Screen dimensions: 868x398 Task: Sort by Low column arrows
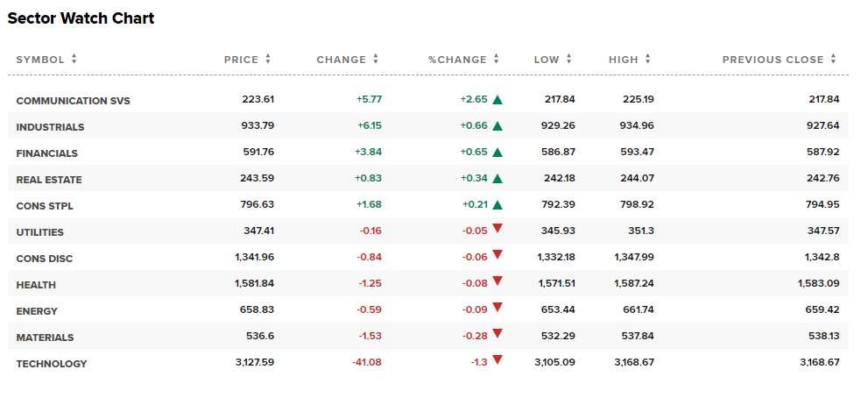tap(569, 60)
